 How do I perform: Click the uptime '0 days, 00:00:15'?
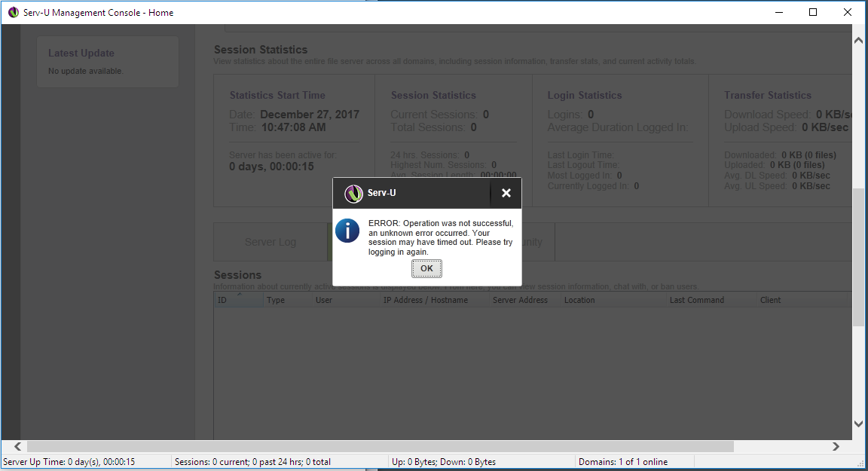point(271,167)
